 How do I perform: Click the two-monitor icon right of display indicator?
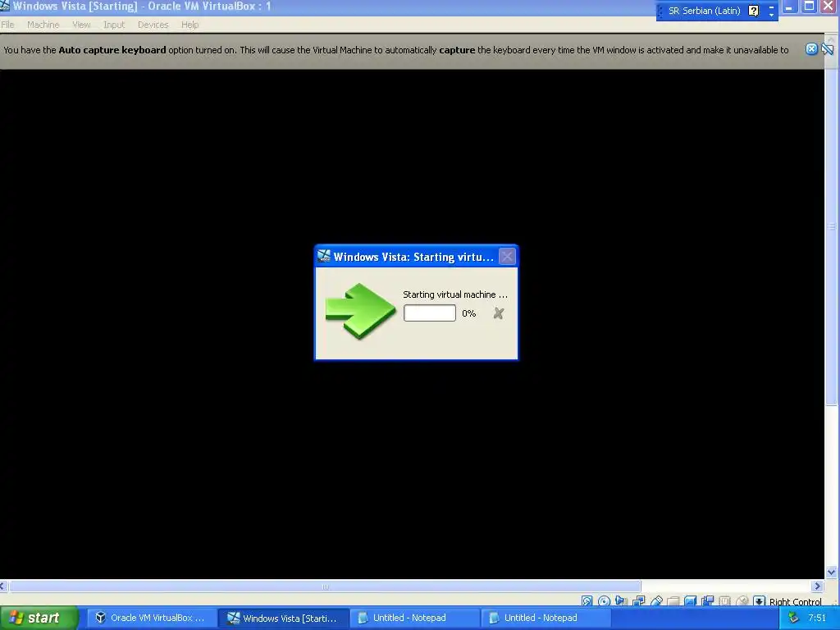(x=708, y=601)
